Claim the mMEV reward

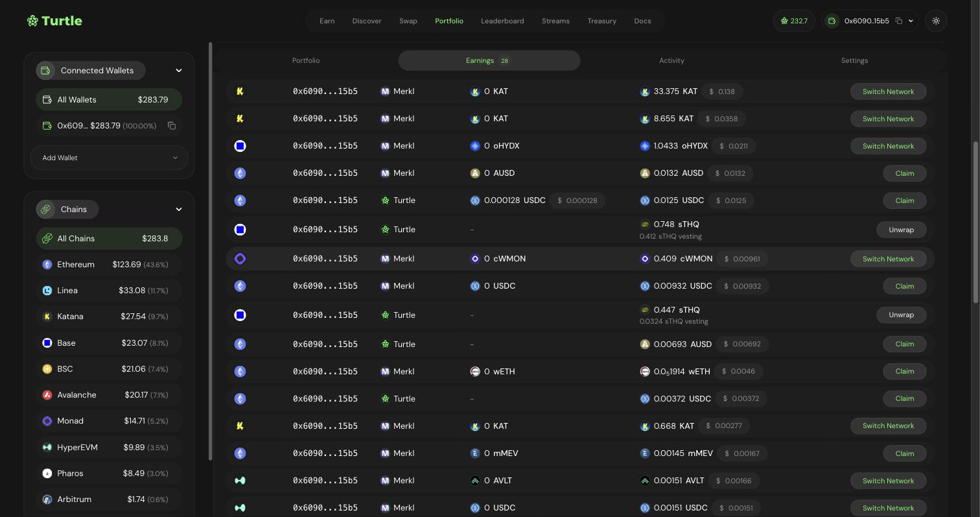[x=904, y=453]
